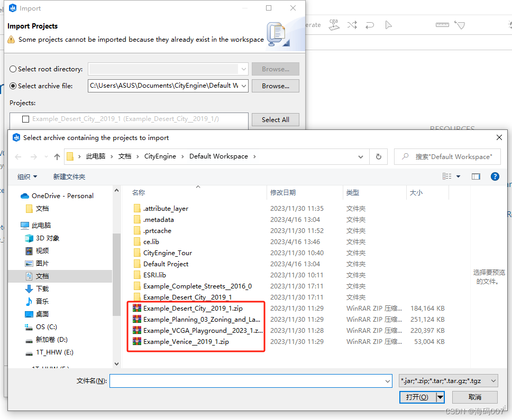Click the play arrow shape toolbar icon
The height and width of the screenshot is (420, 512).
point(388,25)
